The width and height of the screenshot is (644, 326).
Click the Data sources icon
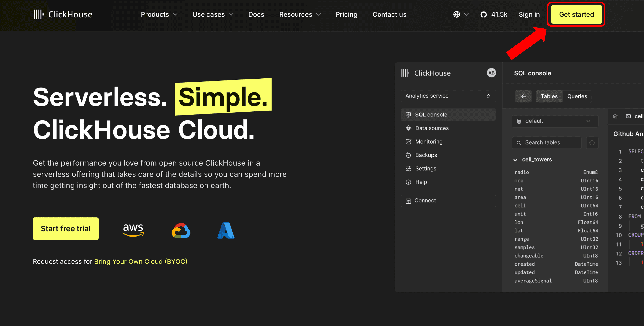tap(408, 128)
